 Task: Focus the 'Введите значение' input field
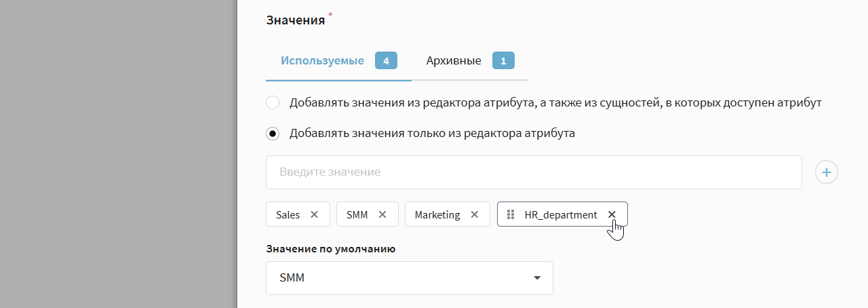(534, 172)
